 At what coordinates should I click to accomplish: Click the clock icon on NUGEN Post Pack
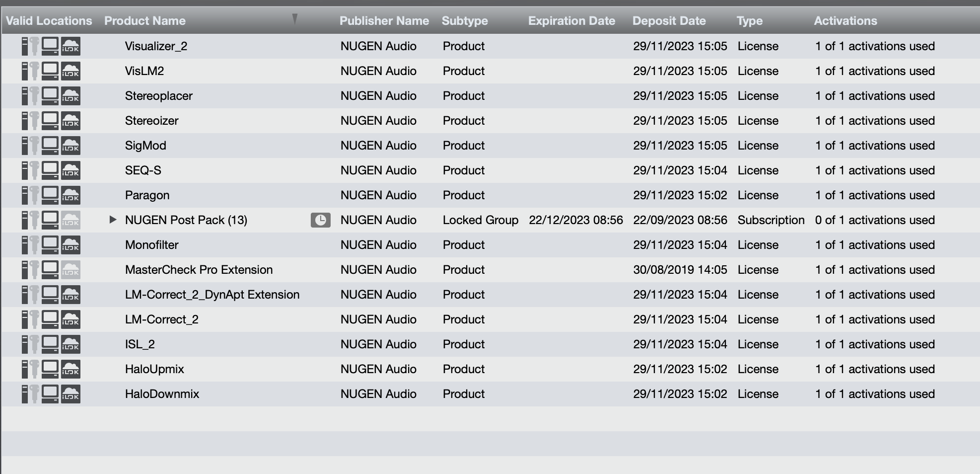pyautogui.click(x=320, y=220)
